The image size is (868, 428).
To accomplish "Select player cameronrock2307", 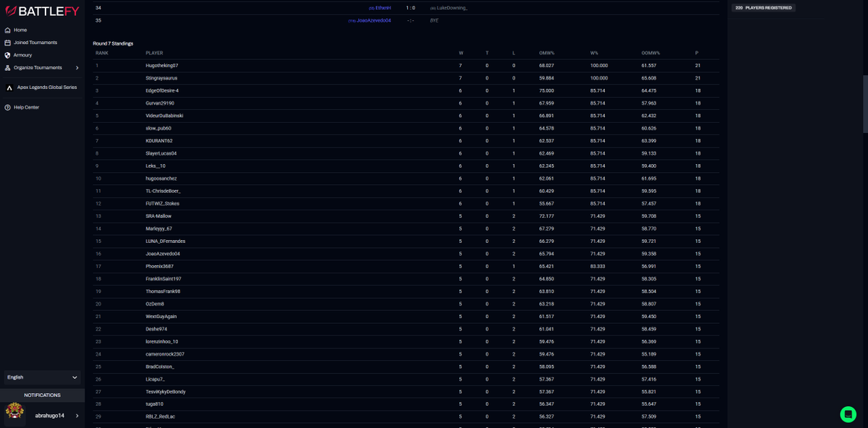I will pos(165,354).
